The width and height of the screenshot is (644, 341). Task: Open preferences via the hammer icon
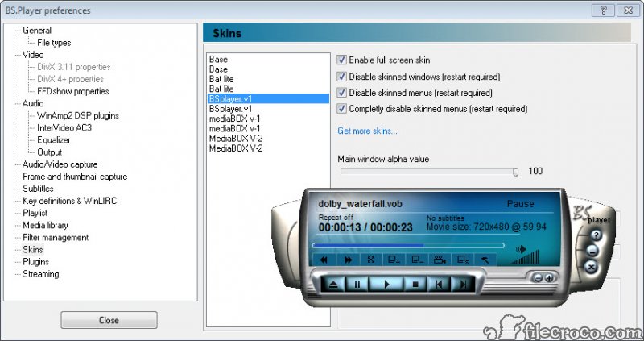(485, 260)
